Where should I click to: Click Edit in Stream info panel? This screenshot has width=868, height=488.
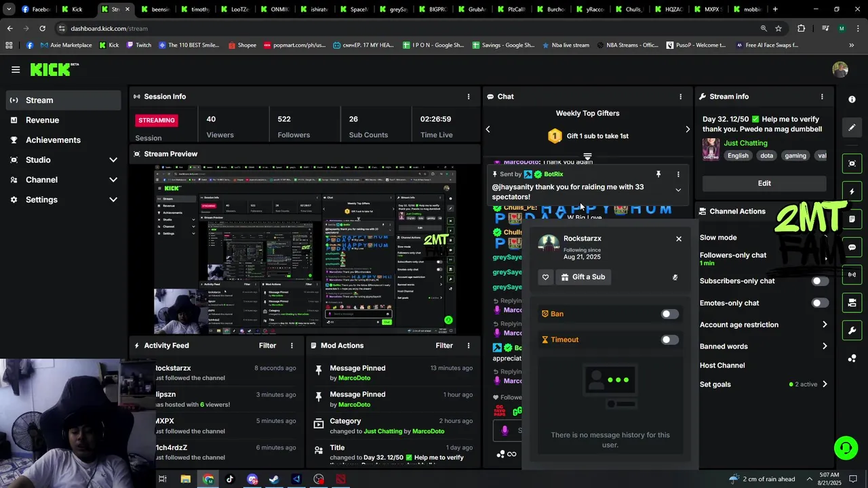(764, 183)
